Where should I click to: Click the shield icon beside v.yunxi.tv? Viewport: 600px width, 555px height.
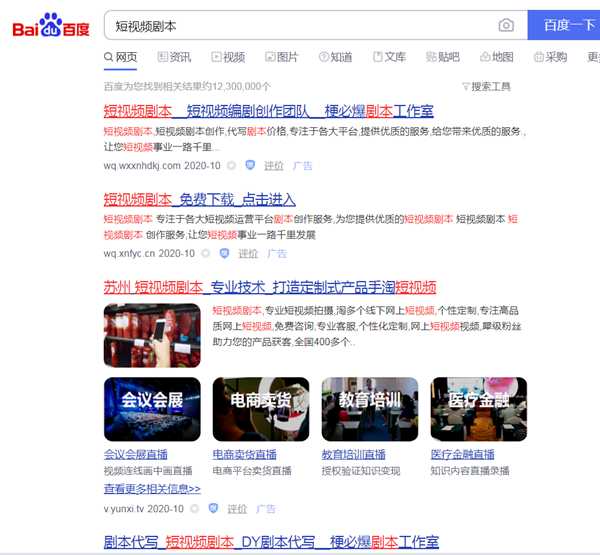pos(214,509)
